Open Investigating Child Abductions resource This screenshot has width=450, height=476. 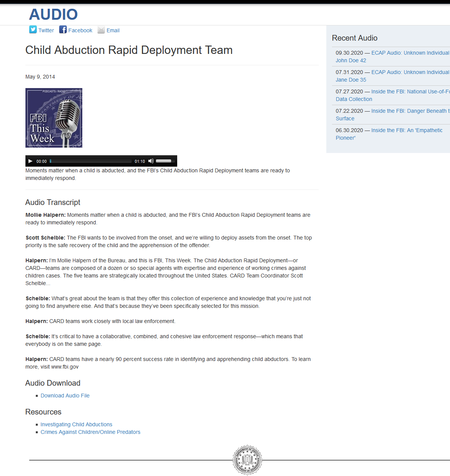click(x=77, y=424)
